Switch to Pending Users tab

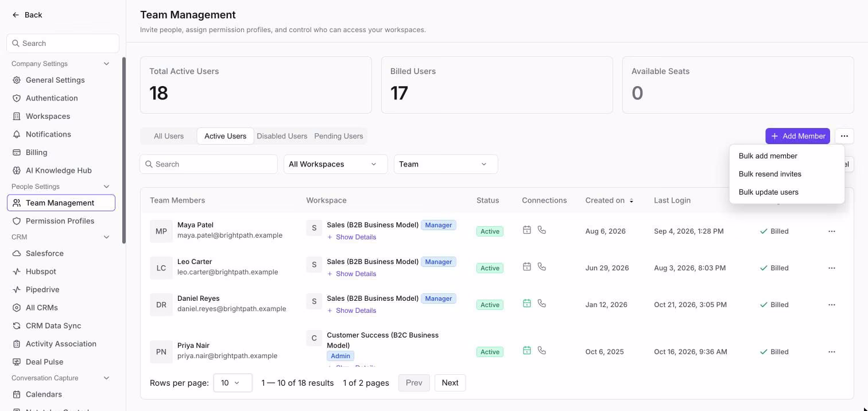[339, 136]
